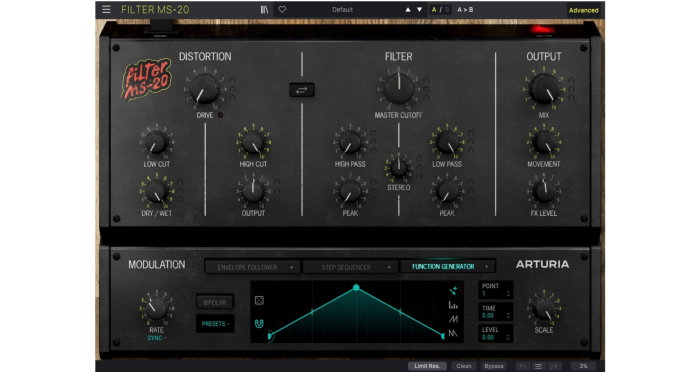Click the Low Pass Peak knob
Screen dimensions: 700x372
tap(447, 192)
